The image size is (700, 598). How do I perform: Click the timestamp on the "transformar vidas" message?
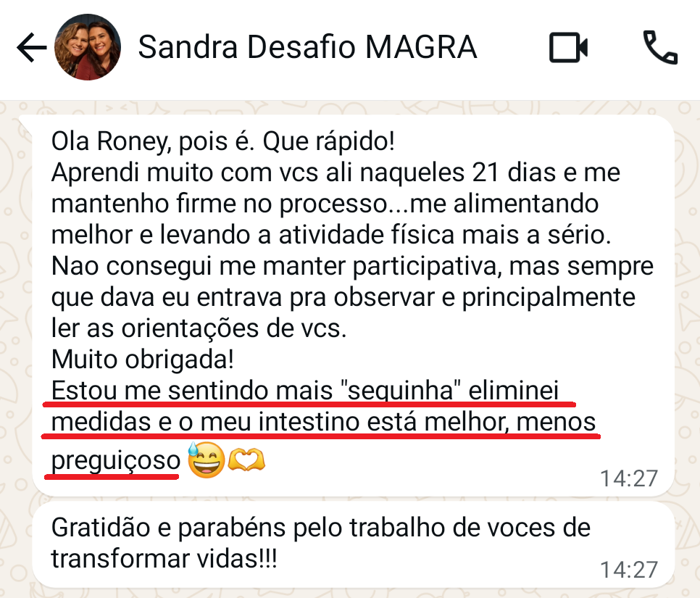point(628,570)
